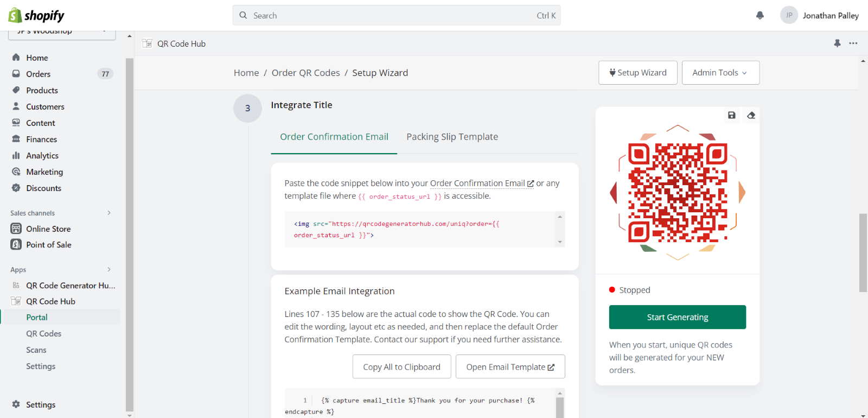Switch to Packing Slip Template tab
The image size is (868, 418).
pyautogui.click(x=452, y=137)
